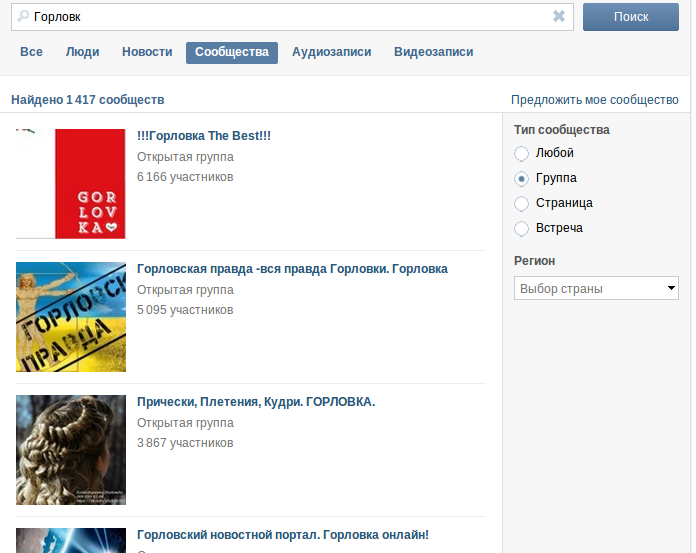The width and height of the screenshot is (696, 553).
Task: Switch to the "Все" tab
Action: coord(32,52)
